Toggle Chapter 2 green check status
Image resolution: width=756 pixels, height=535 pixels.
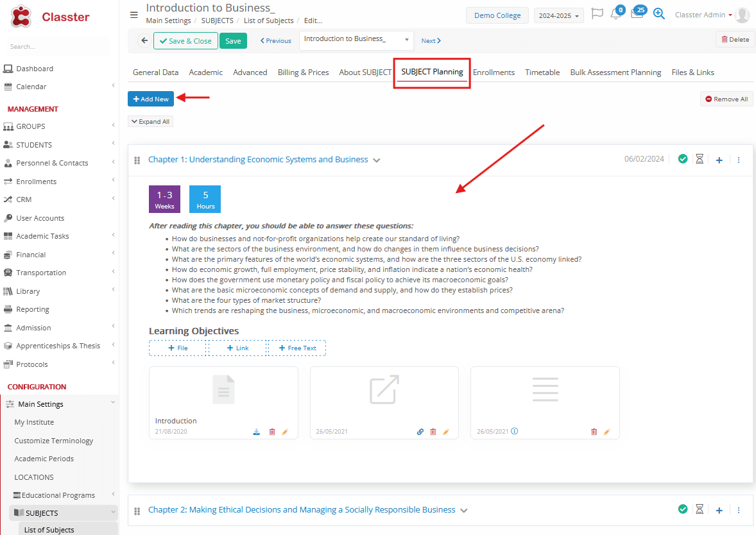[683, 509]
